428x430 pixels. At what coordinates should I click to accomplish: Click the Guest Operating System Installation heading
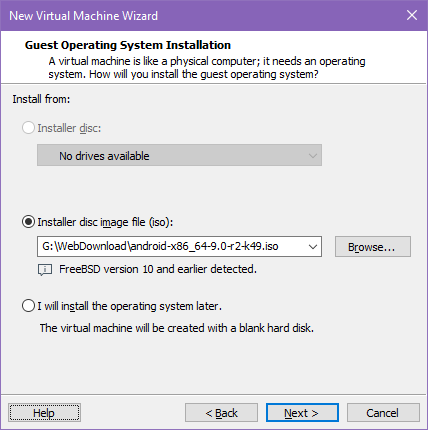click(128, 45)
